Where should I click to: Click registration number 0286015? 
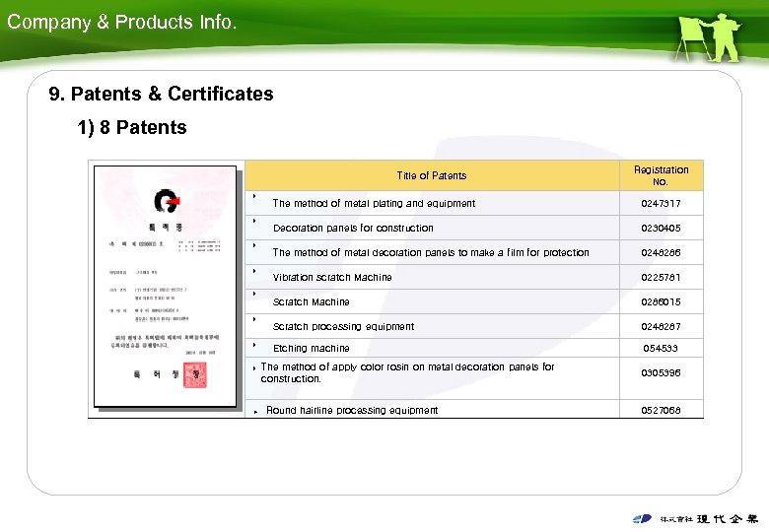[661, 301]
